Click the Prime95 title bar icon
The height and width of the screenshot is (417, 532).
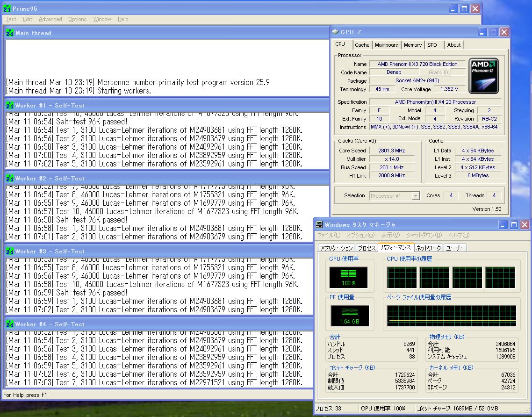coord(8,9)
